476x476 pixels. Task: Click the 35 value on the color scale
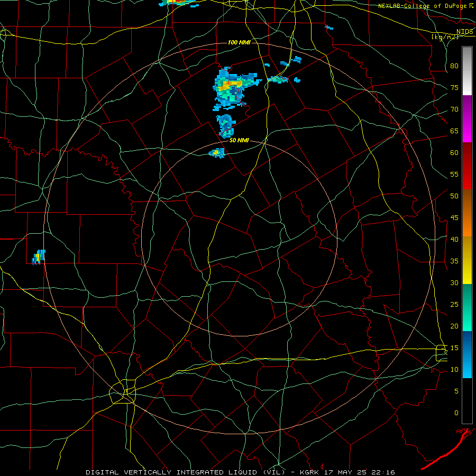point(454,261)
